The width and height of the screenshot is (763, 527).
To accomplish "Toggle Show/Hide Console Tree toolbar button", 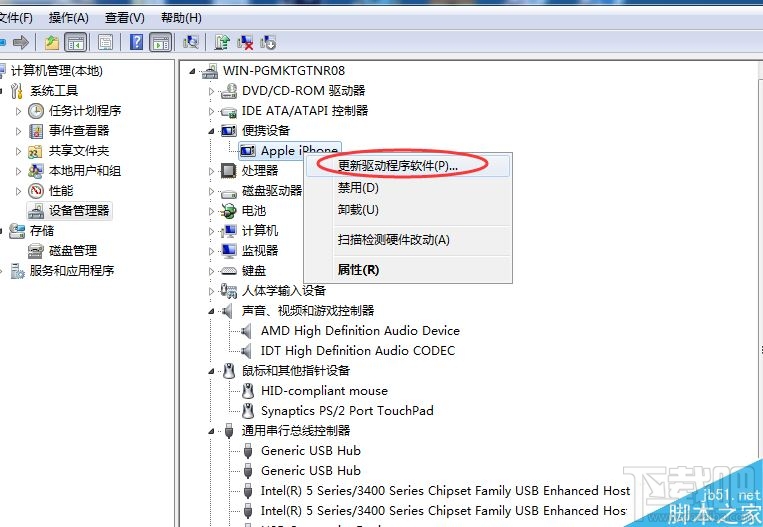I will tap(75, 43).
